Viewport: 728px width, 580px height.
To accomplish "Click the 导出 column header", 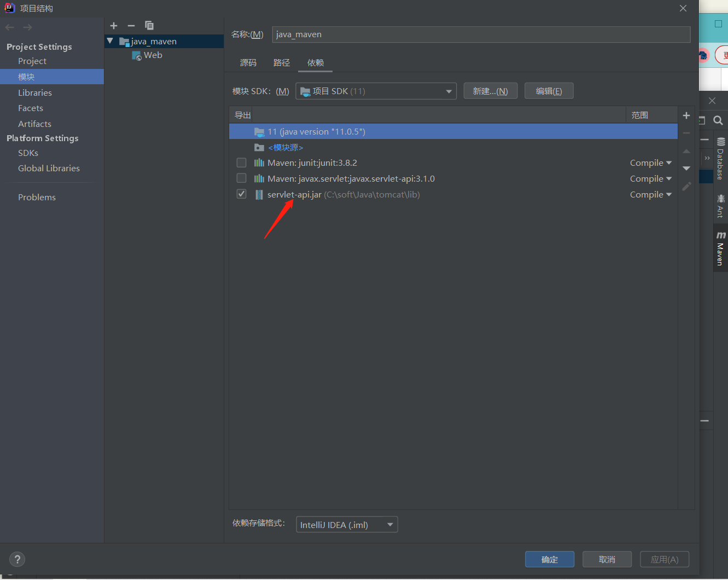I will coord(243,115).
